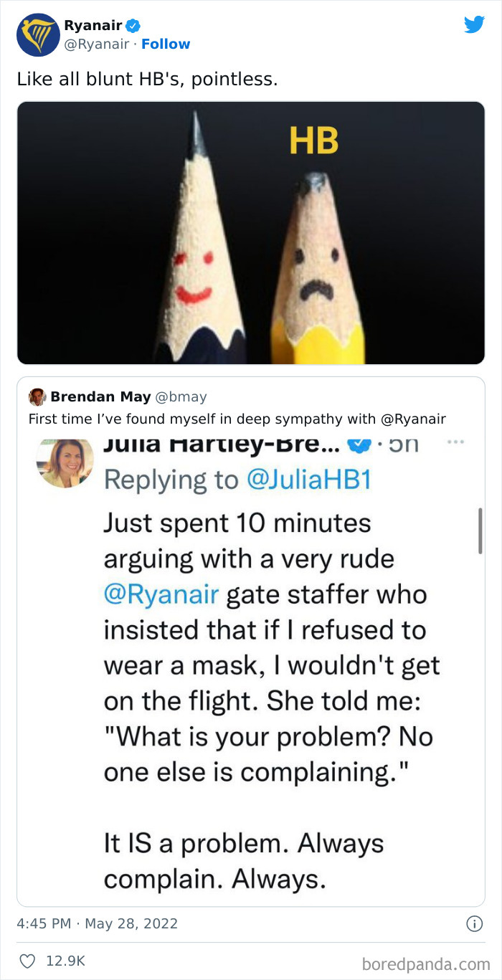Screen dimensions: 502x980
Task: Click Julia Hartley-Brewer's avatar
Action: pos(65,463)
